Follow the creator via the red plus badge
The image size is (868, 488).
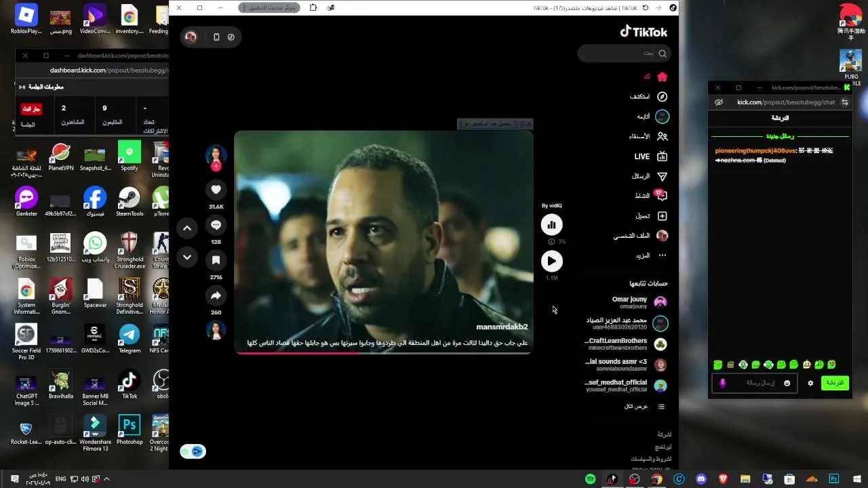click(x=216, y=167)
